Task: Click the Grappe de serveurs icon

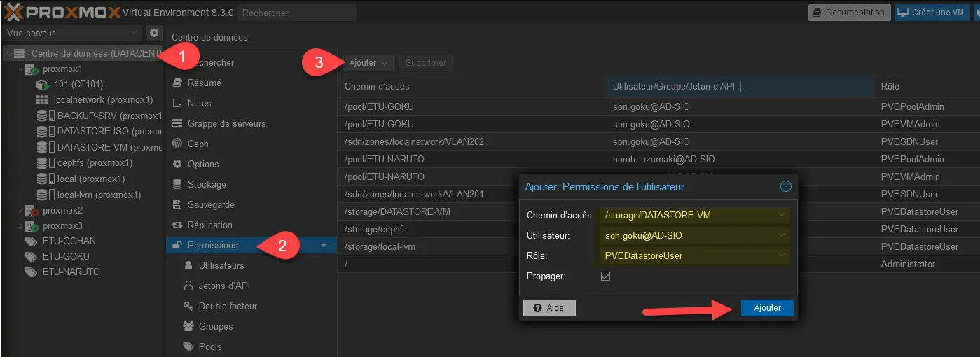Action: 177,123
